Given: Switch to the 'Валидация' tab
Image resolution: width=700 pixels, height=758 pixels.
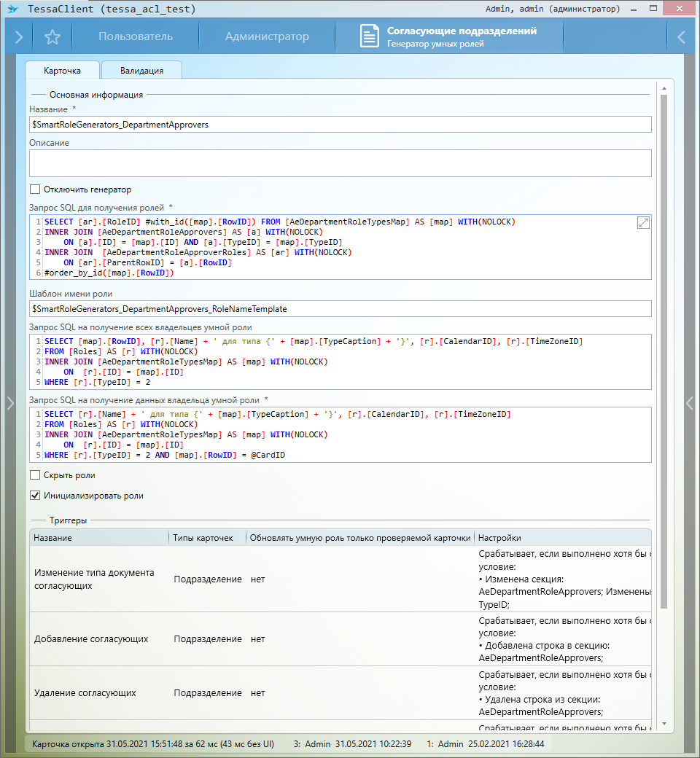Looking at the screenshot, I should (x=141, y=71).
